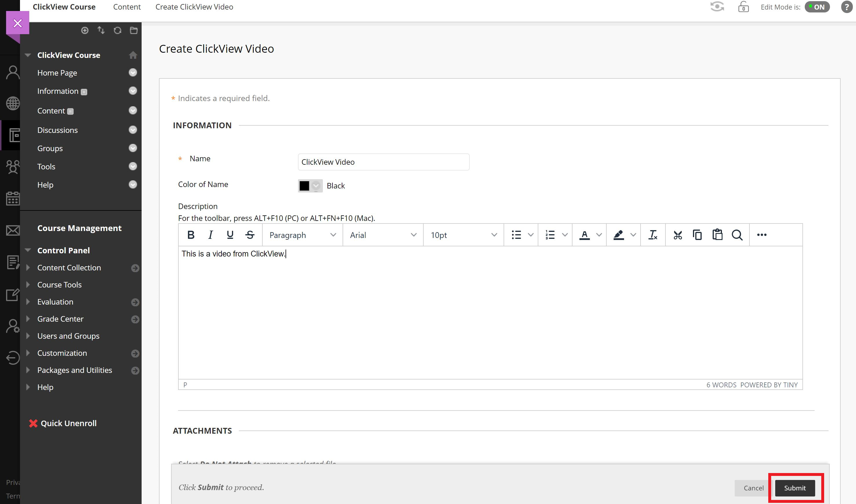Open student preview eye icon
The height and width of the screenshot is (504, 856).
717,7
